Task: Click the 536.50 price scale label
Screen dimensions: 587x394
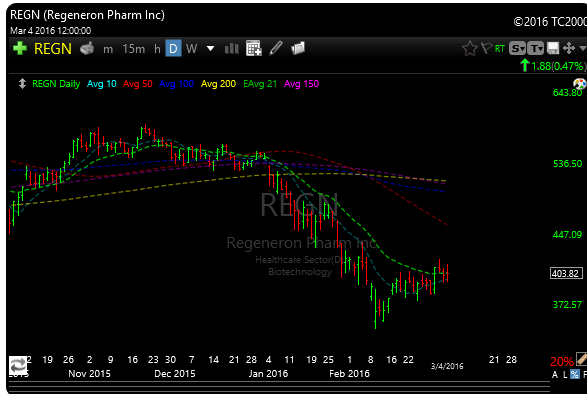Action: (x=567, y=164)
